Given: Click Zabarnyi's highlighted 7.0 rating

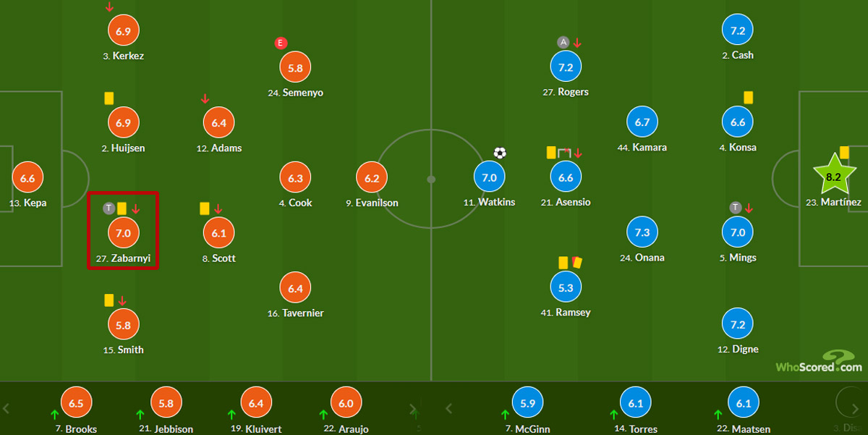Looking at the screenshot, I should [x=123, y=233].
